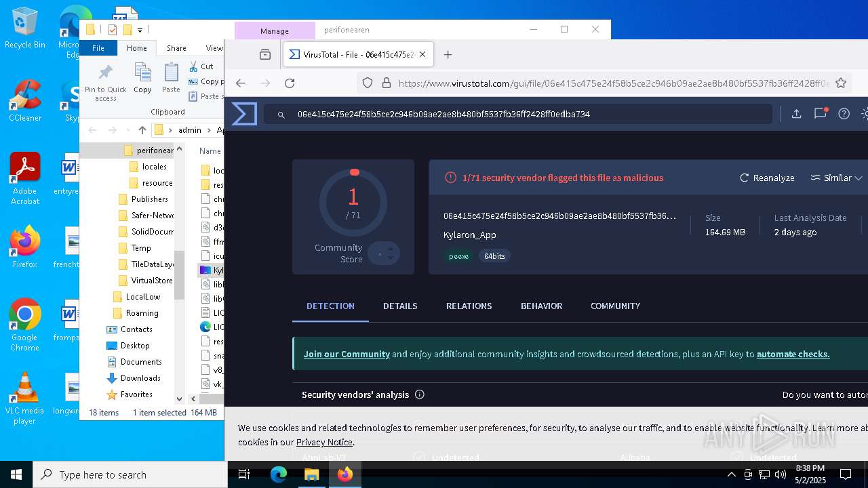Switch to the RELATIONS tab
Image resolution: width=868 pixels, height=488 pixels.
tap(469, 306)
